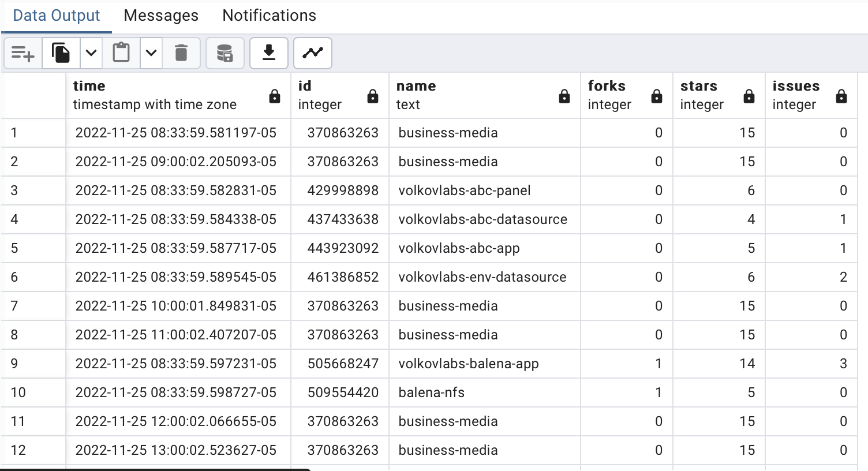Click cell volkovlabs-abc-datasource
Screen dimensions: 868x471
tap(485, 219)
